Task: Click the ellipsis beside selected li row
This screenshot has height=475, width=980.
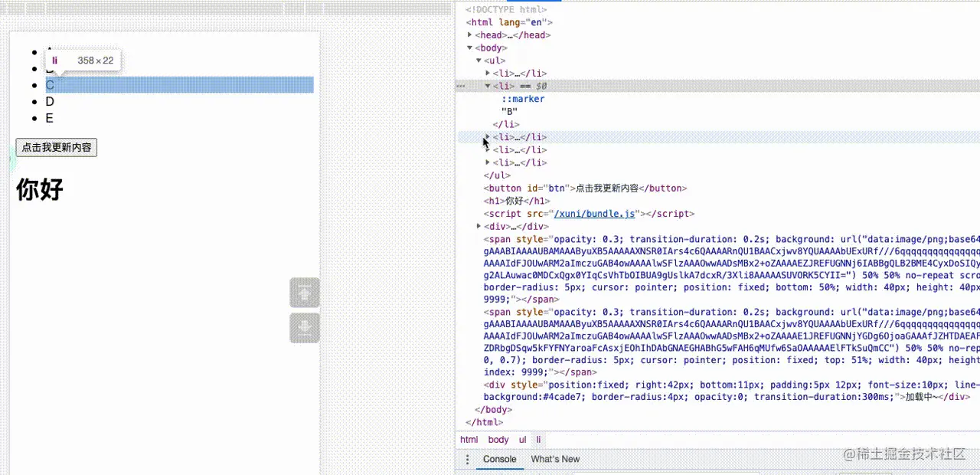Action: [x=461, y=86]
